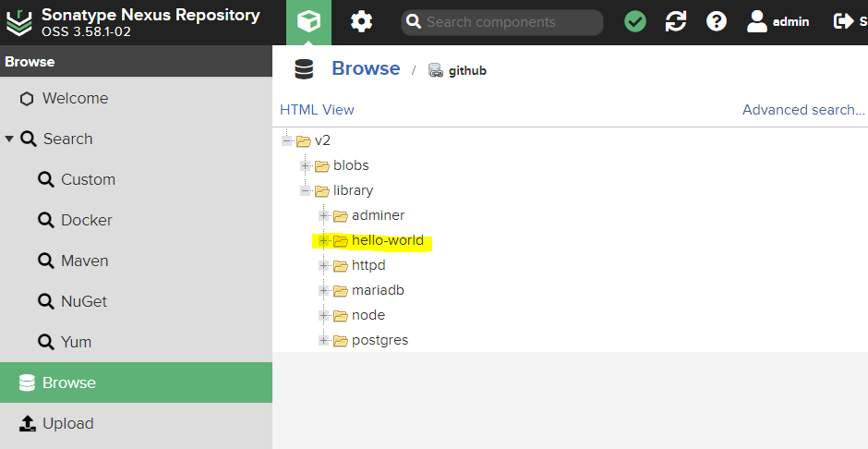Open the Docker search menu item
The image size is (868, 449).
point(86,220)
